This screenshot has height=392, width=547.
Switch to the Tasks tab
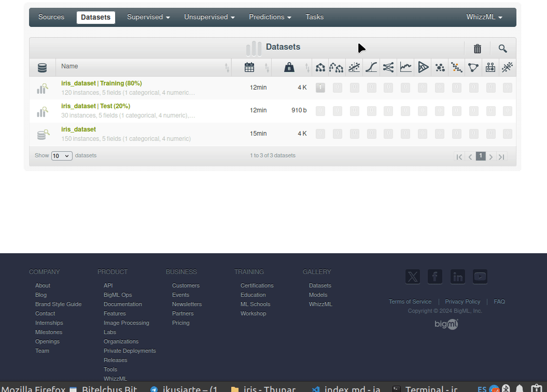[x=314, y=17]
